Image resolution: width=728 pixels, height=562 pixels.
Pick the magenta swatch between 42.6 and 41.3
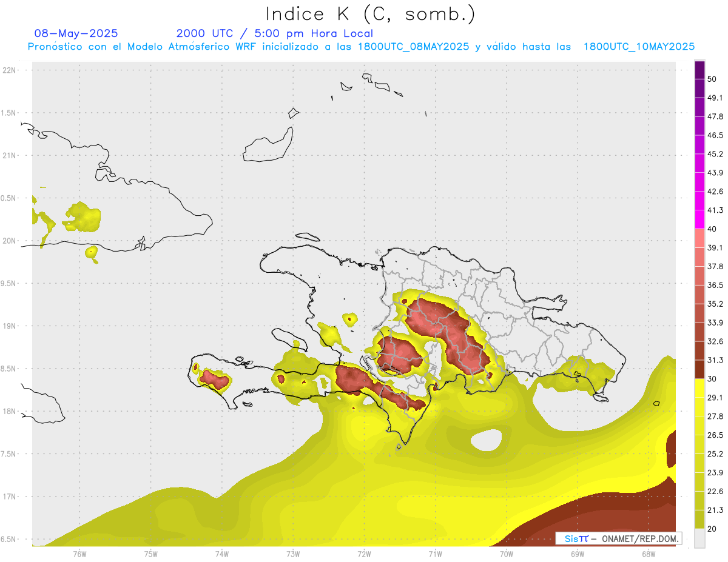pos(699,201)
